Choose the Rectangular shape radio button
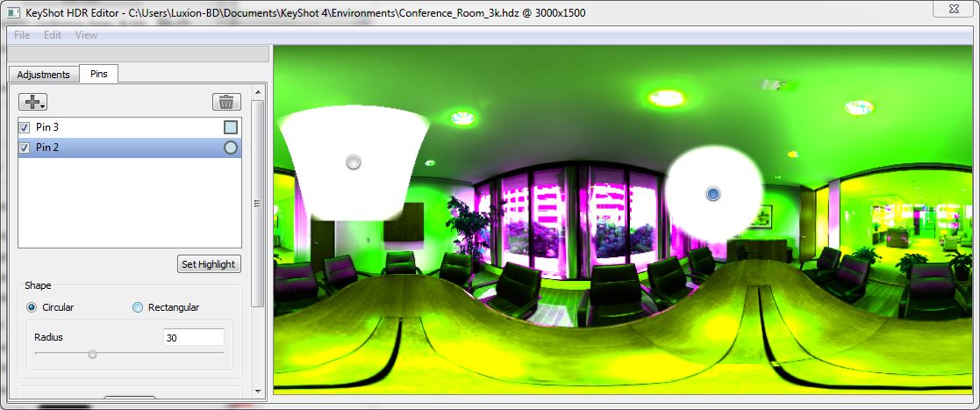The width and height of the screenshot is (980, 410). tap(138, 307)
